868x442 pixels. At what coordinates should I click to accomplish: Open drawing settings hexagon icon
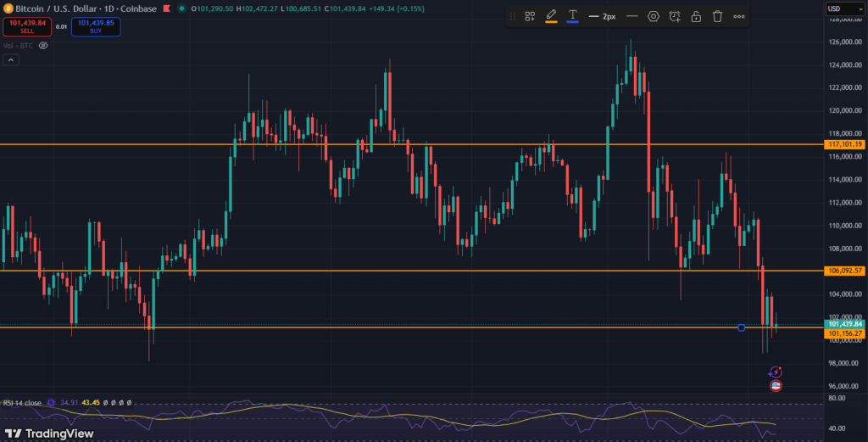pos(654,17)
